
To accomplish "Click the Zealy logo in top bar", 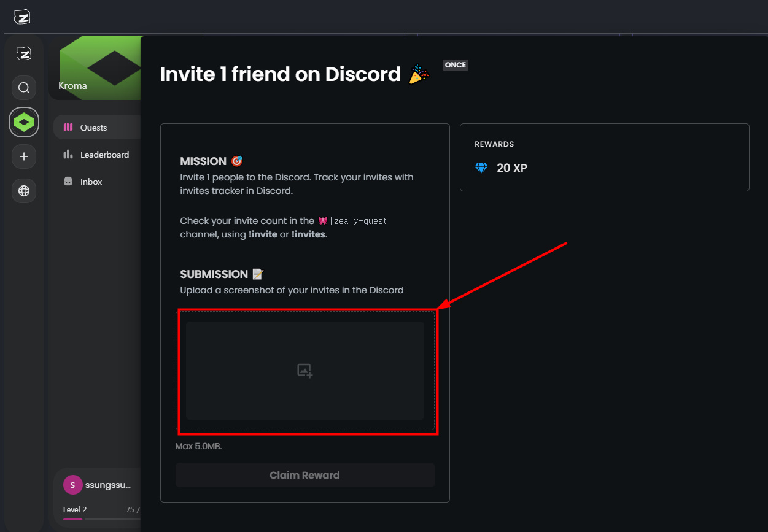I will pyautogui.click(x=22, y=17).
